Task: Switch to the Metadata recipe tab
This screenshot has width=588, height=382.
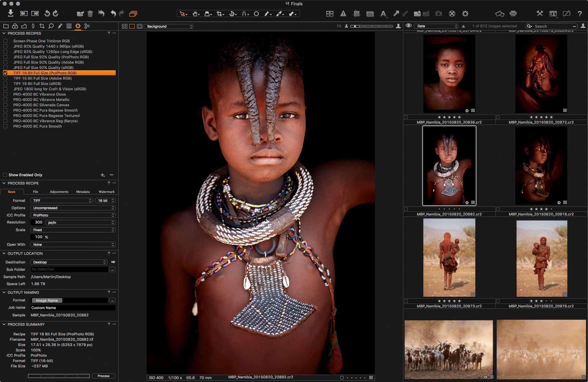Action: tap(83, 192)
